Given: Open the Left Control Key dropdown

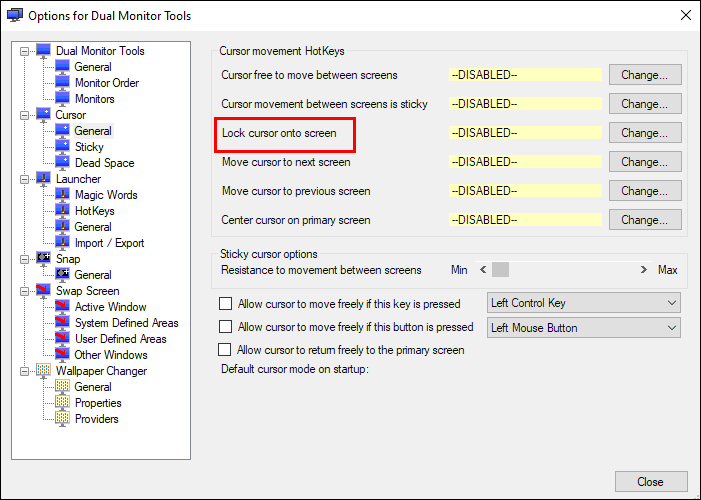Looking at the screenshot, I should tap(584, 303).
